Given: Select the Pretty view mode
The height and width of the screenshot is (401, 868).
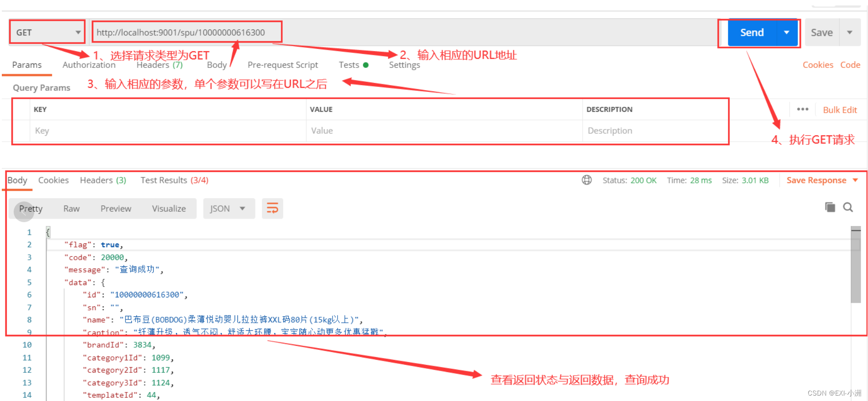Looking at the screenshot, I should tap(31, 209).
